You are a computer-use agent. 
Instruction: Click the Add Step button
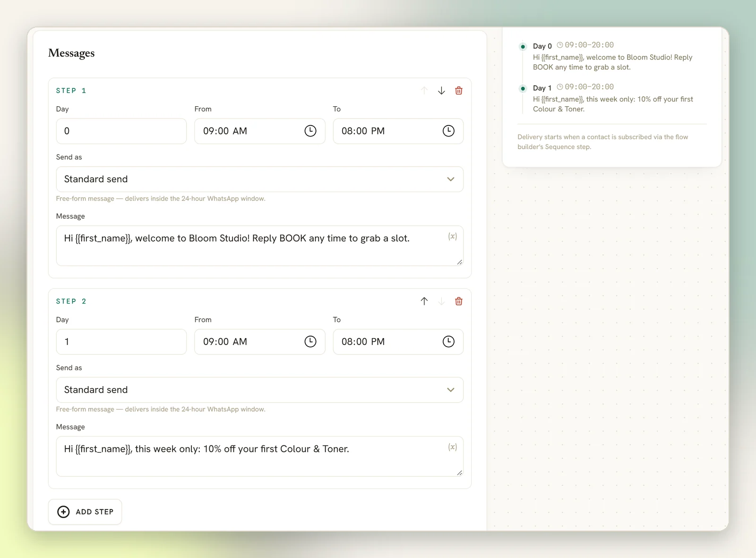(x=85, y=512)
